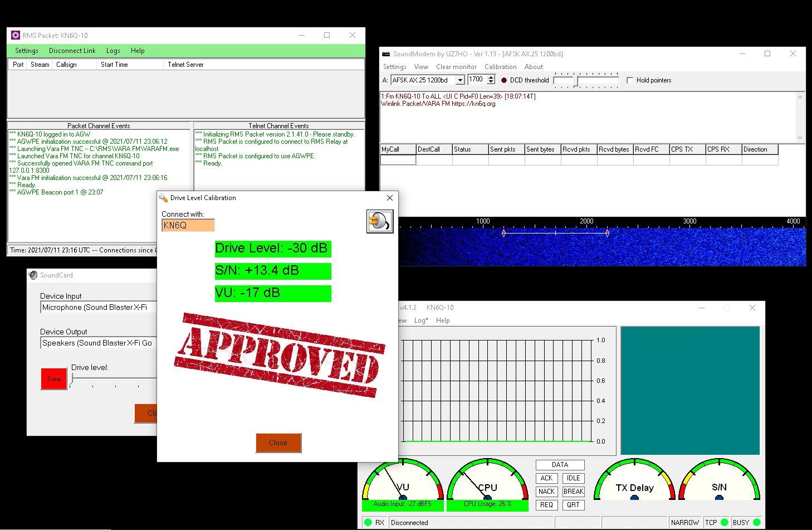Image resolution: width=812 pixels, height=530 pixels.
Task: Click the left waterfall frequency marker
Action: [503, 233]
